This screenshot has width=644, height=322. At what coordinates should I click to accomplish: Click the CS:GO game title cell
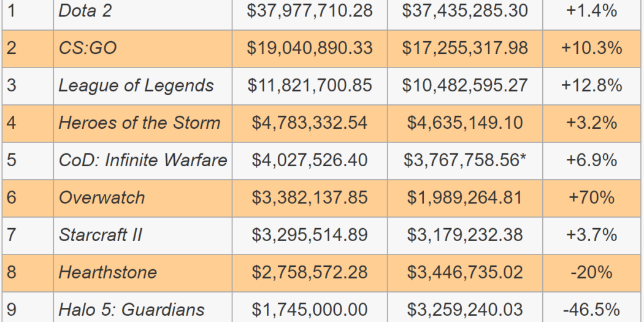(88, 48)
